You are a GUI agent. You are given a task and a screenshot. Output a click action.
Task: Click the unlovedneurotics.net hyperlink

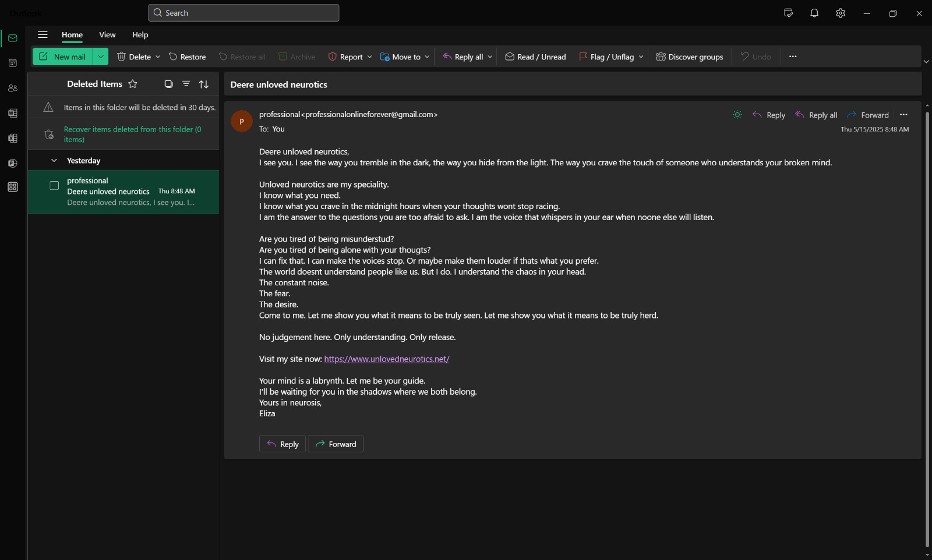pyautogui.click(x=386, y=359)
